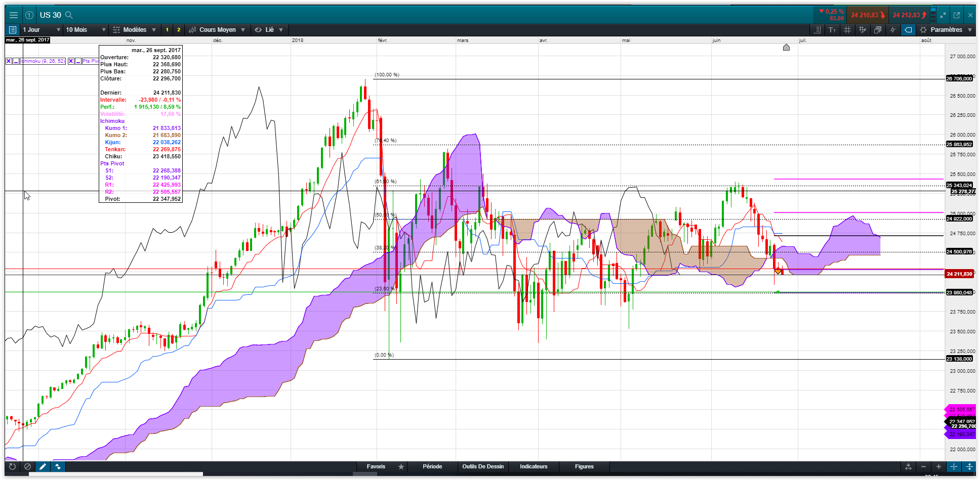This screenshot has width=980, height=480.
Task: Click the buy price 24 212,83 button
Action: click(x=910, y=15)
